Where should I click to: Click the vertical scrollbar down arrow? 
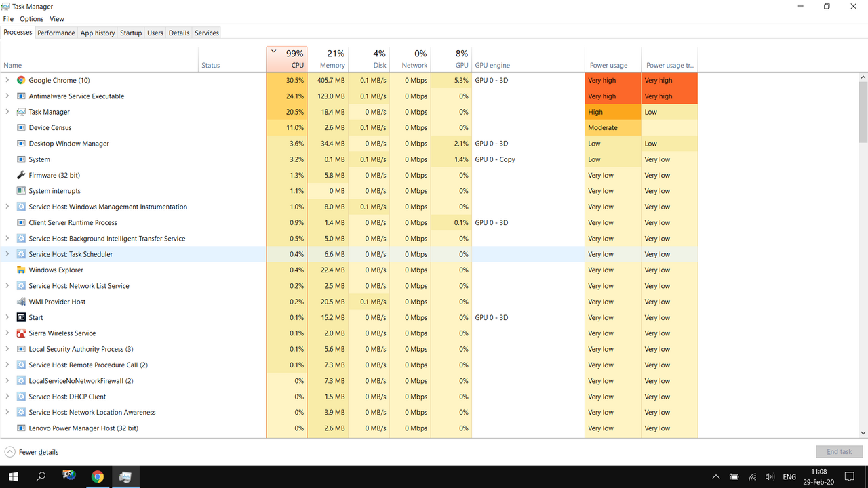point(863,432)
